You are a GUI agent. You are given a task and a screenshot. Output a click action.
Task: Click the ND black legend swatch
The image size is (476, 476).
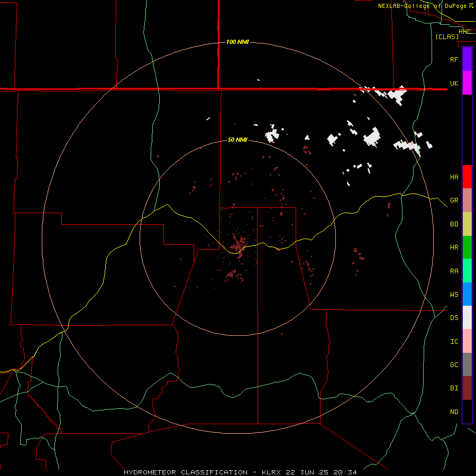click(x=467, y=411)
